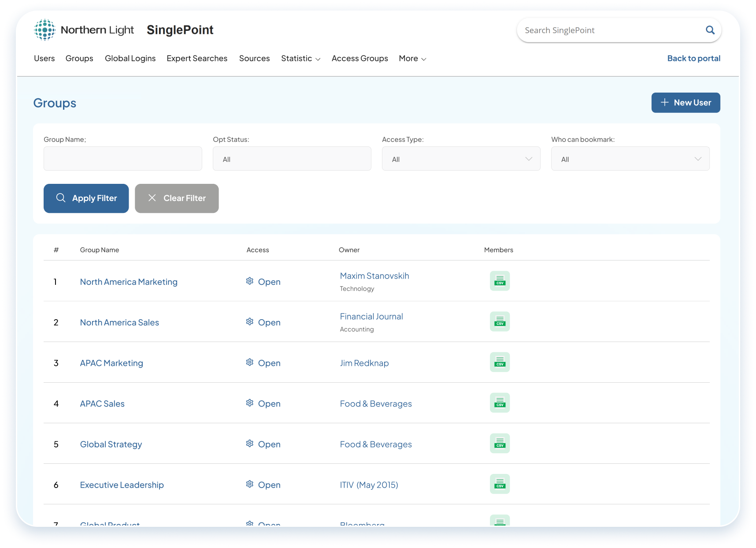Open the APAC Marketing group
This screenshot has height=548, width=756.
tap(111, 363)
